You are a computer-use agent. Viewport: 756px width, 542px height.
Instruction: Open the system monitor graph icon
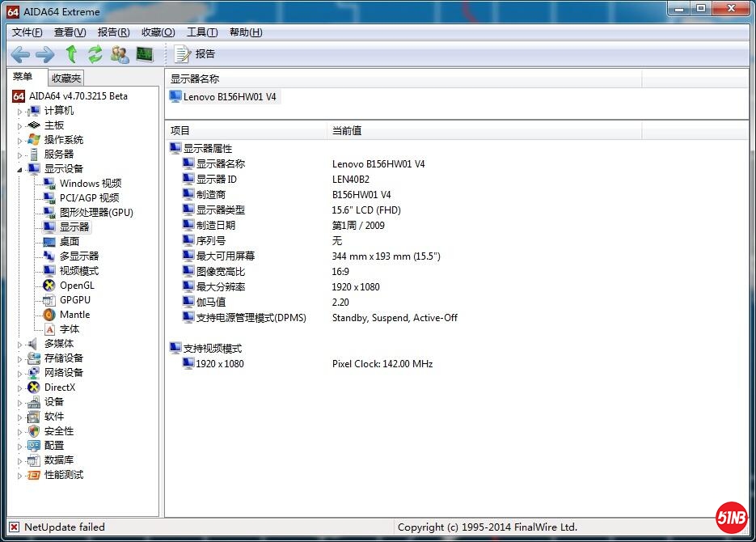point(145,54)
